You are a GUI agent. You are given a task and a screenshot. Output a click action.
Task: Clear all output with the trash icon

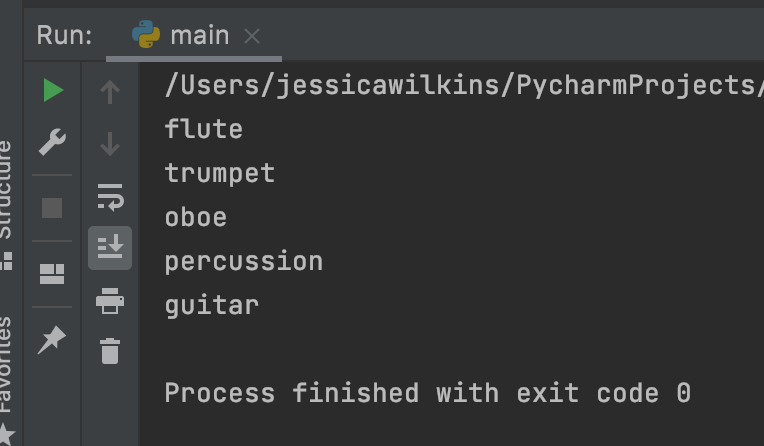[110, 351]
